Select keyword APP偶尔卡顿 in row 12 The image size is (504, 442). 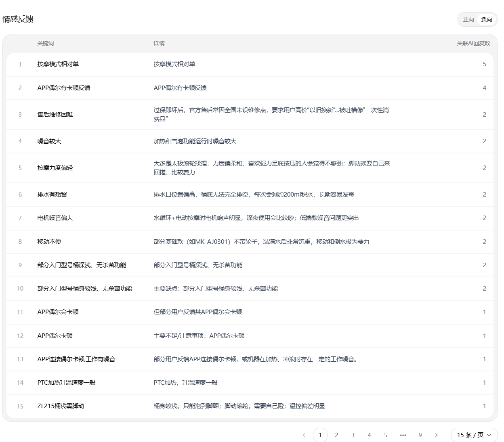[55, 335]
